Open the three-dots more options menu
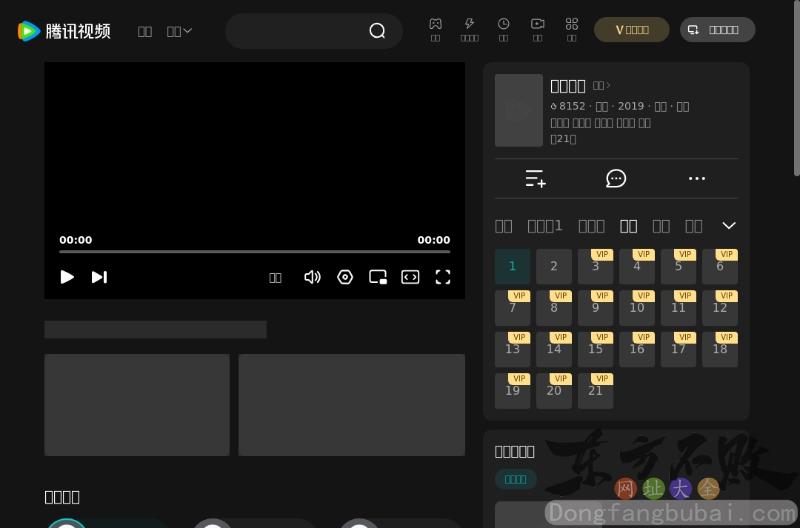Screen dimensions: 800x528 (x=697, y=179)
